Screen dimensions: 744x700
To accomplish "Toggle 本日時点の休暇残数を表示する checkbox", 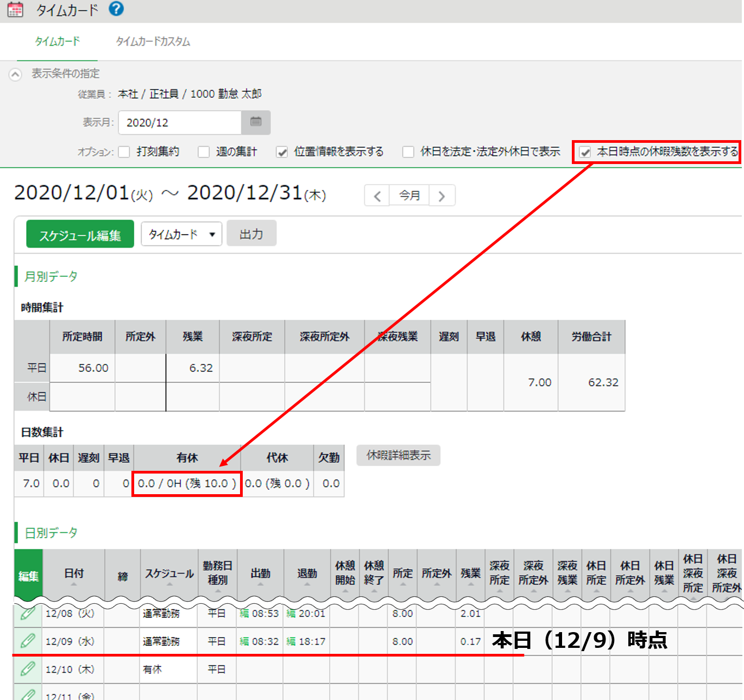I will point(585,152).
